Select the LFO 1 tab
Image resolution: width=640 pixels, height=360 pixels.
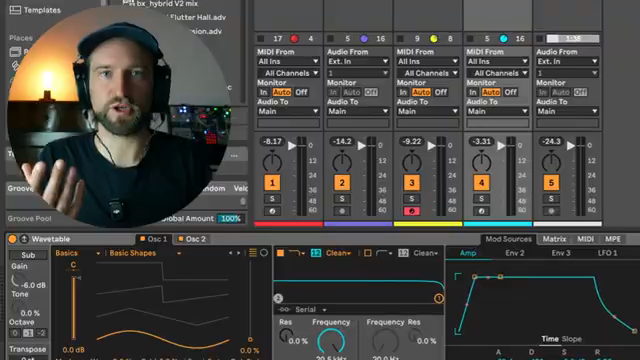pyautogui.click(x=607, y=253)
